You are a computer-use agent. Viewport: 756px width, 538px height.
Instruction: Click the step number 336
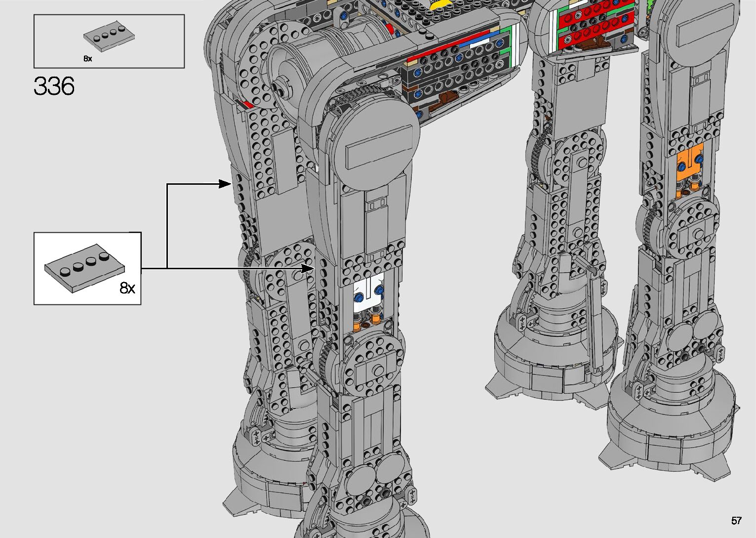(54, 86)
